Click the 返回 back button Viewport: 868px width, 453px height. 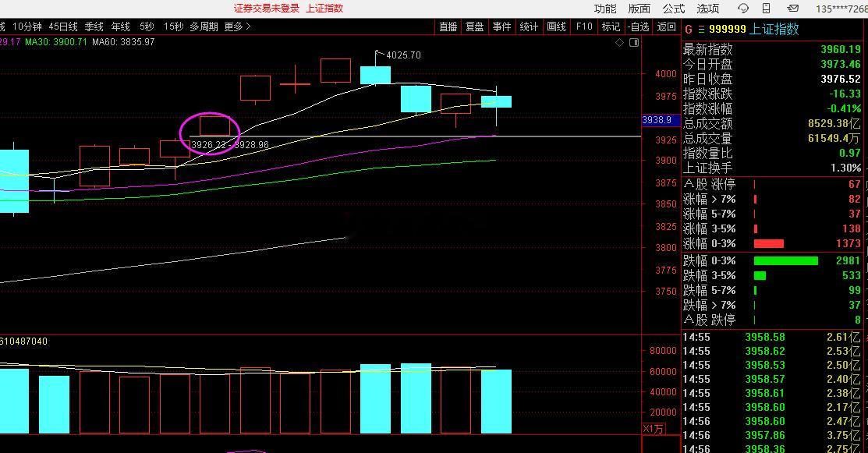pyautogui.click(x=667, y=27)
